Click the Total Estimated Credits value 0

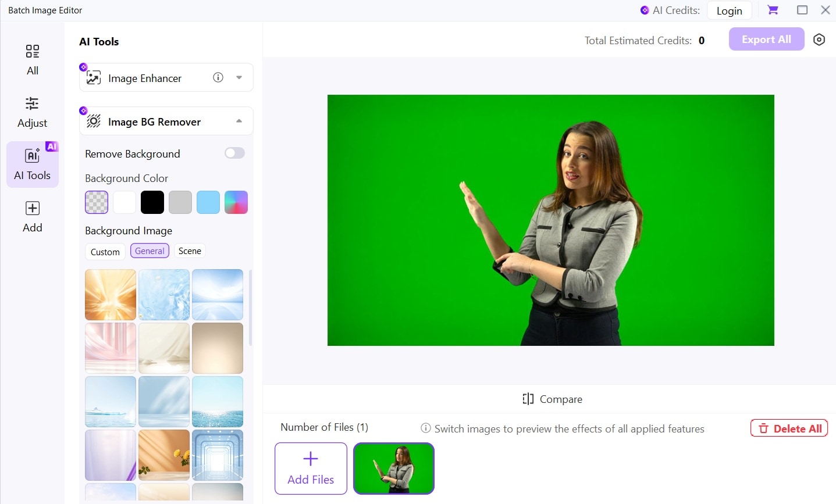[x=702, y=40]
